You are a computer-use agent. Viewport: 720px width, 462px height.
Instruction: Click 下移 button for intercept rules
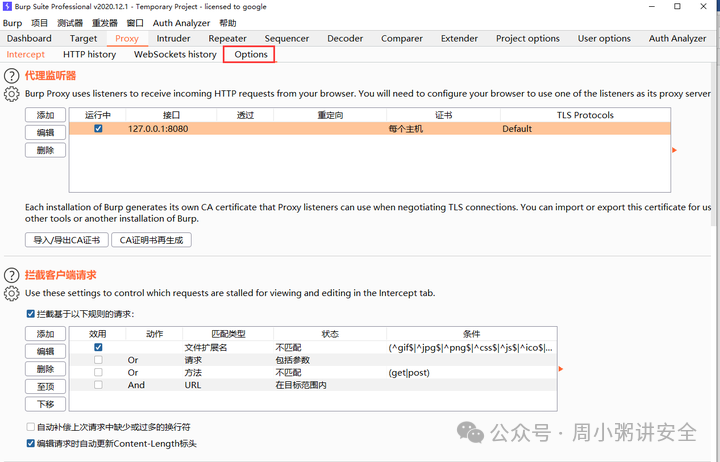(x=45, y=404)
